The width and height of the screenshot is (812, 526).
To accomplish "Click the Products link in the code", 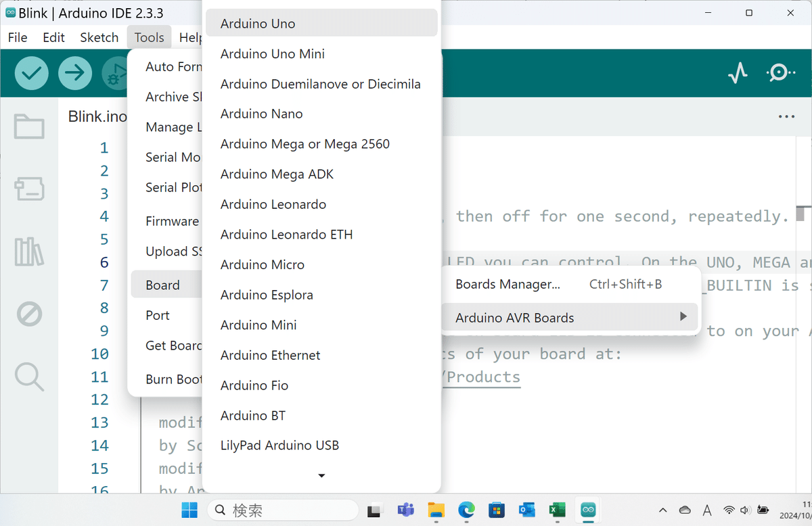I will point(482,377).
